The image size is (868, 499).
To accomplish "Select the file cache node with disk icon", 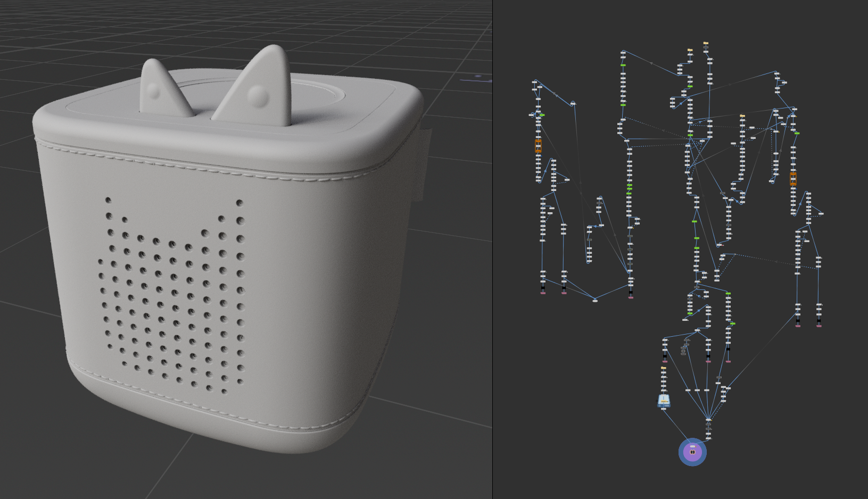I will [664, 401].
